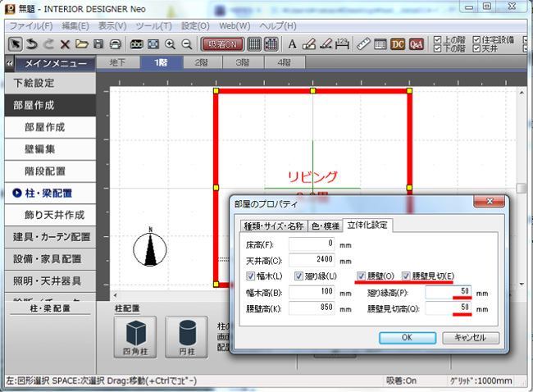Expand the 建具・カーテン配置 section

(x=53, y=237)
